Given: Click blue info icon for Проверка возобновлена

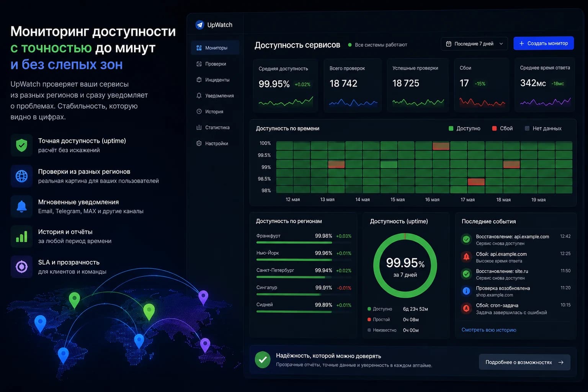Looking at the screenshot, I should coord(466,291).
